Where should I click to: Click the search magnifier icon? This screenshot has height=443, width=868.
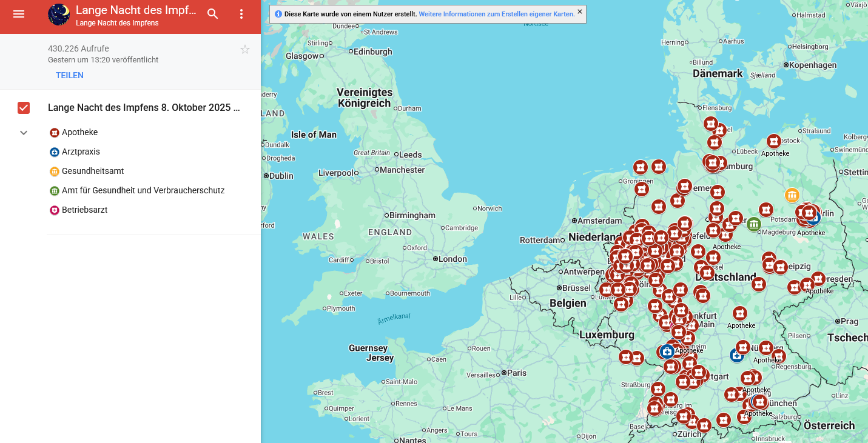click(x=213, y=14)
